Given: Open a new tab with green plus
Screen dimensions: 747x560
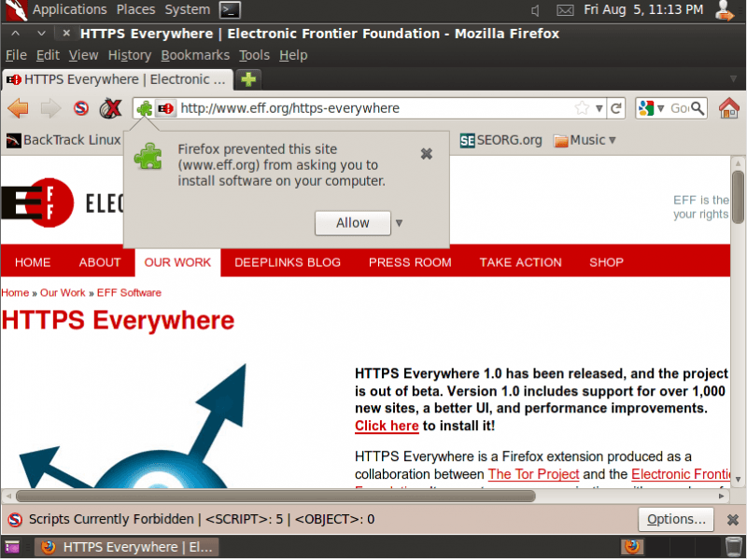Looking at the screenshot, I should 248,79.
